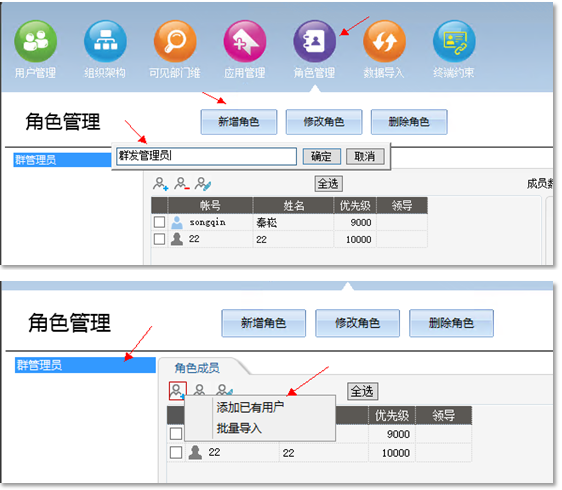Click the add member icon in upper panel
The image size is (562, 490).
tap(160, 184)
